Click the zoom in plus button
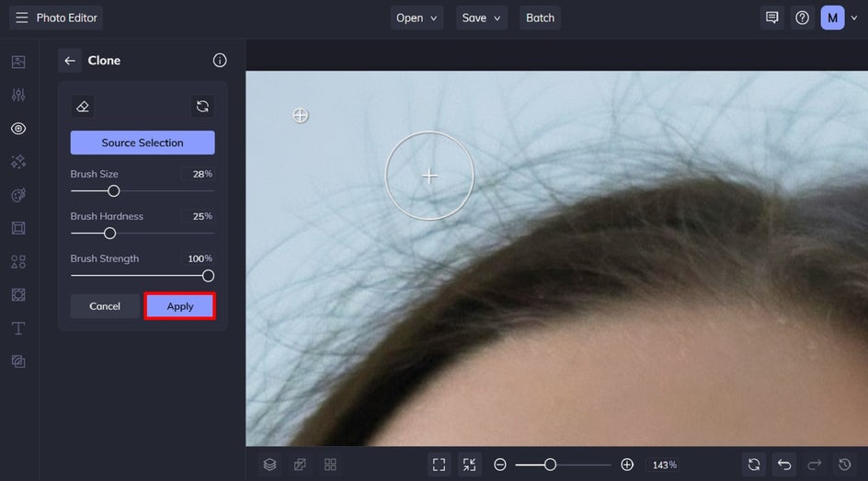Image resolution: width=868 pixels, height=481 pixels. click(x=627, y=464)
